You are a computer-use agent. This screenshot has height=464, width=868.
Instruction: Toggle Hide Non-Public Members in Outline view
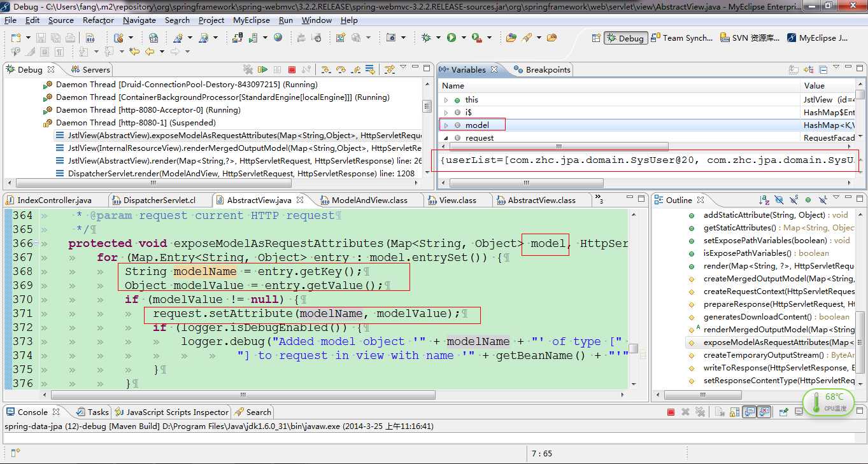pos(808,200)
